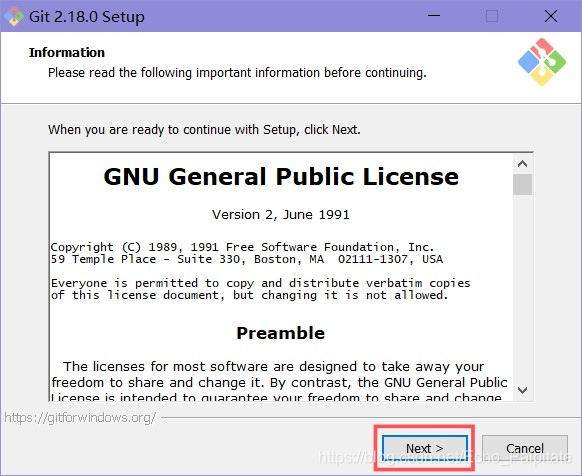The image size is (582, 476).
Task: Click the license text scrollbar thumb
Action: [523, 184]
